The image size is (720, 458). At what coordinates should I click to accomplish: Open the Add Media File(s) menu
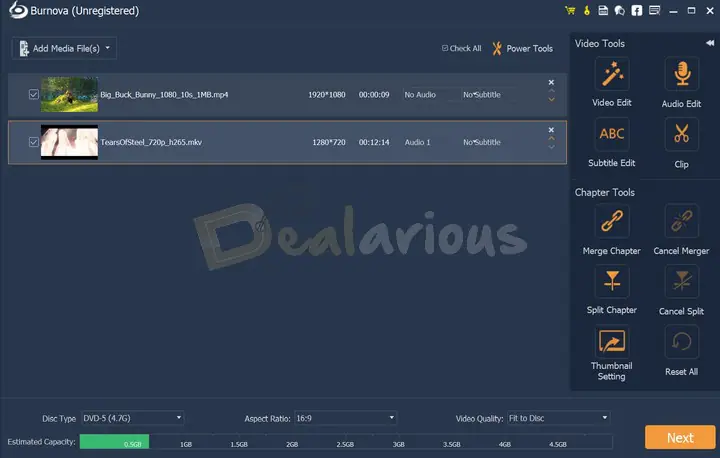pyautogui.click(x=65, y=48)
